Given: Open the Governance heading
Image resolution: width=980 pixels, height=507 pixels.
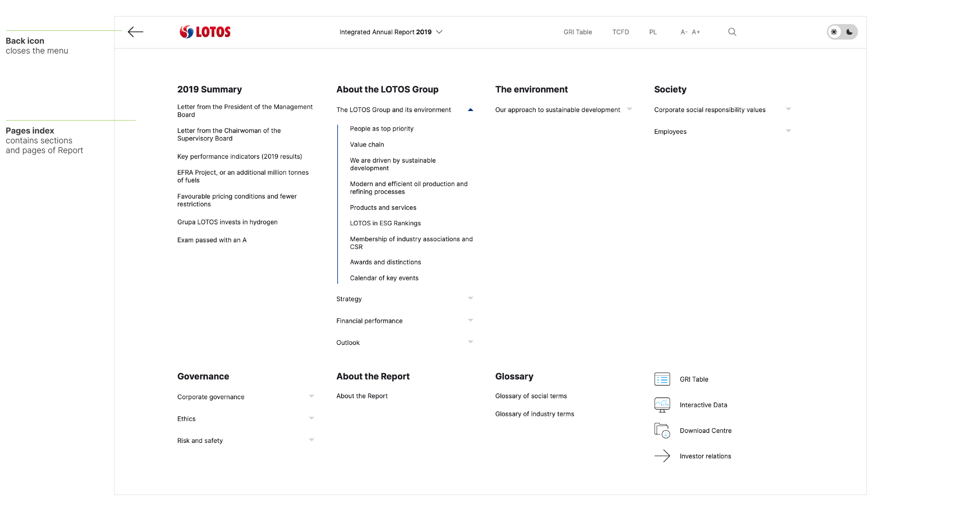Looking at the screenshot, I should [x=203, y=376].
